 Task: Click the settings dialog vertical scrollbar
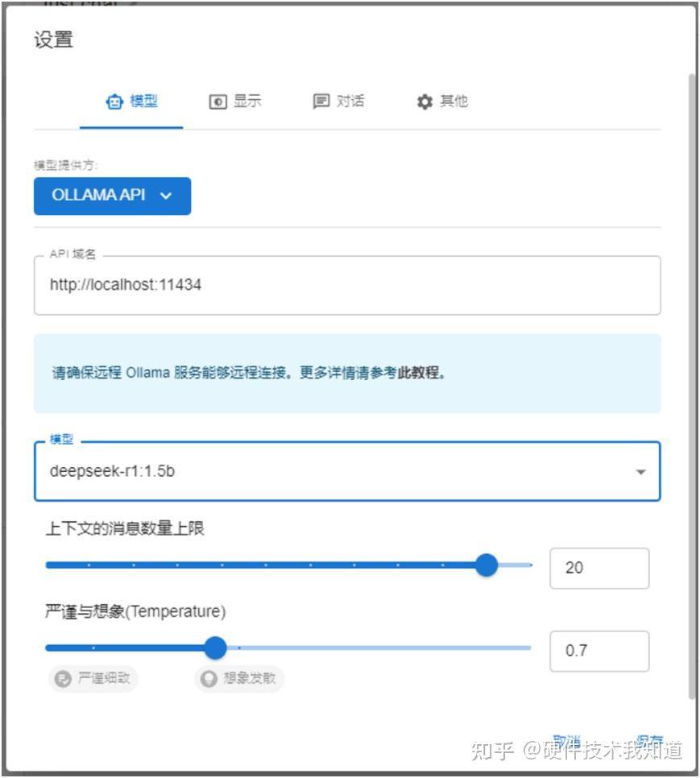[692, 387]
